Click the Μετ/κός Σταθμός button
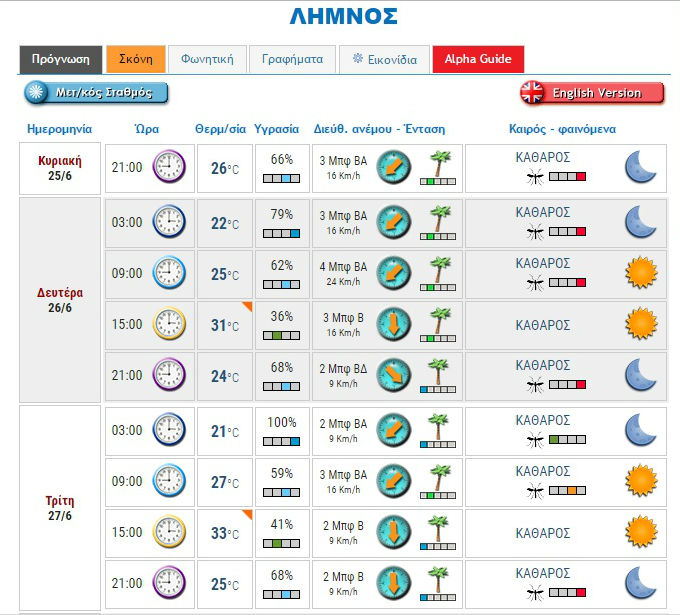Viewport: 680px width, 615px height. (96, 92)
